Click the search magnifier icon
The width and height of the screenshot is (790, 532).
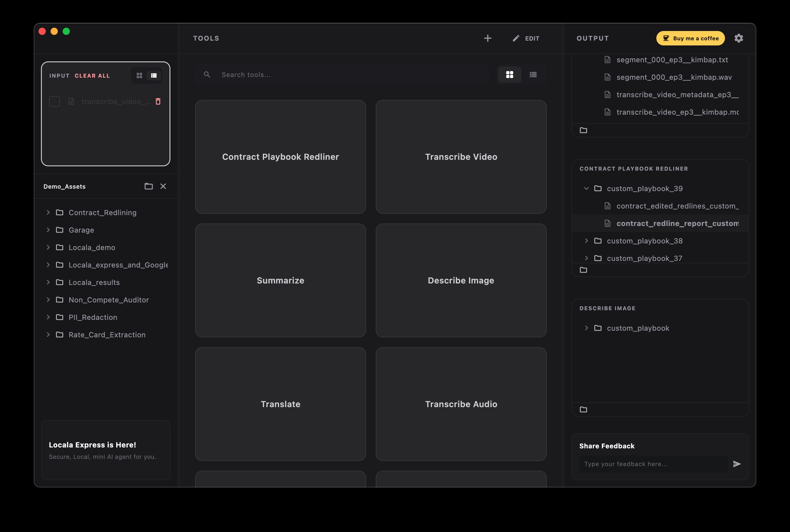click(207, 75)
